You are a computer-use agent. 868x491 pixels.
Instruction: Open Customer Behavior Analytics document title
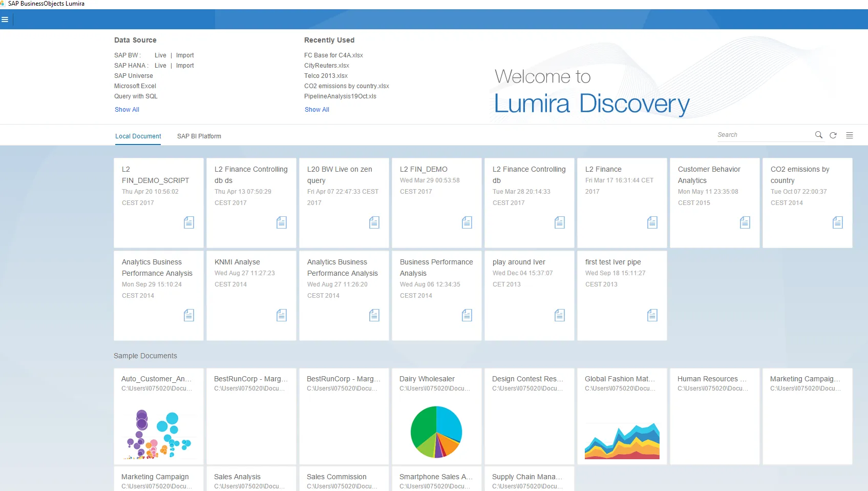coord(709,175)
